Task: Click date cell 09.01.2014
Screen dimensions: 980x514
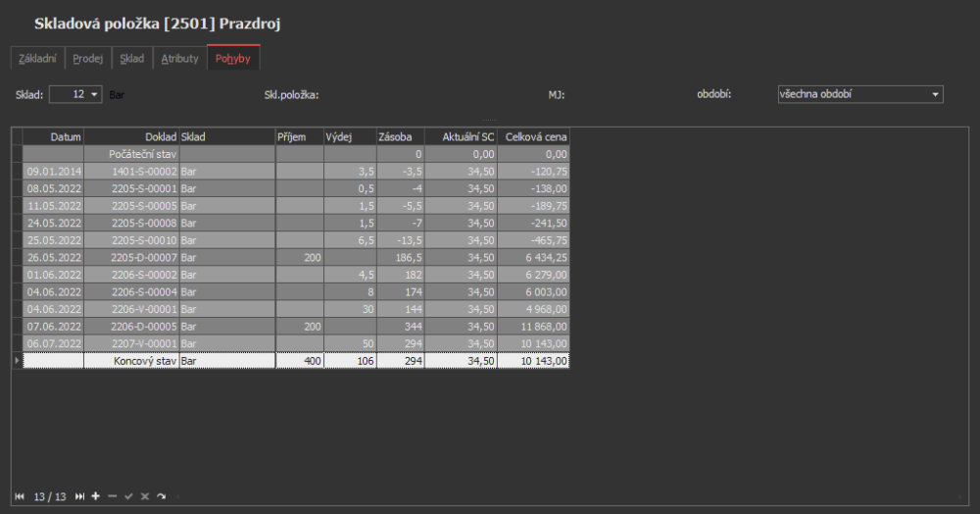Action: [53, 172]
